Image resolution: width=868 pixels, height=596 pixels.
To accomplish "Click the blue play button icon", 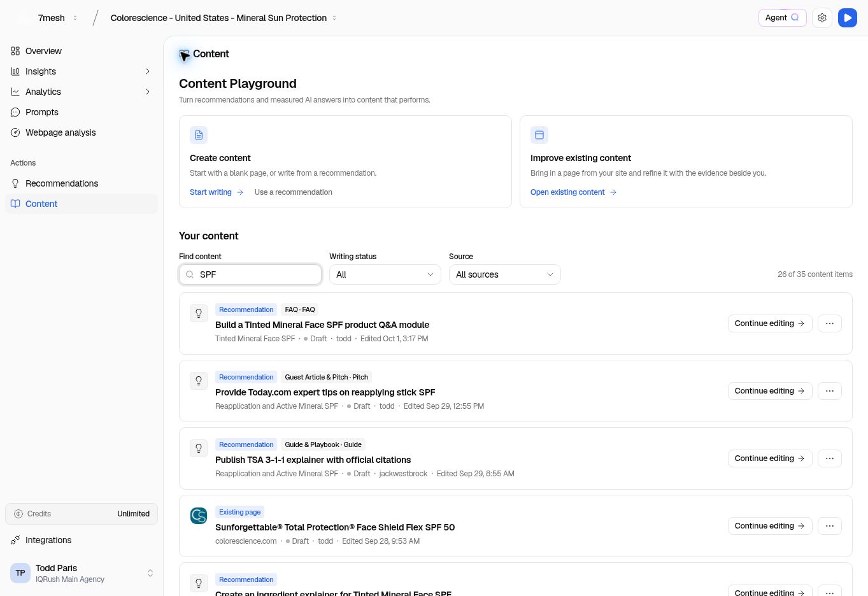I will pos(848,18).
